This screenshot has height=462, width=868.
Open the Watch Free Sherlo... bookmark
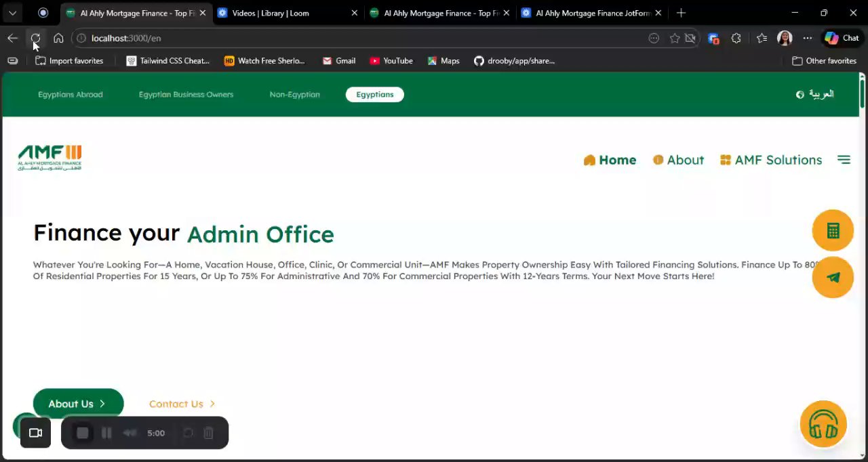264,61
